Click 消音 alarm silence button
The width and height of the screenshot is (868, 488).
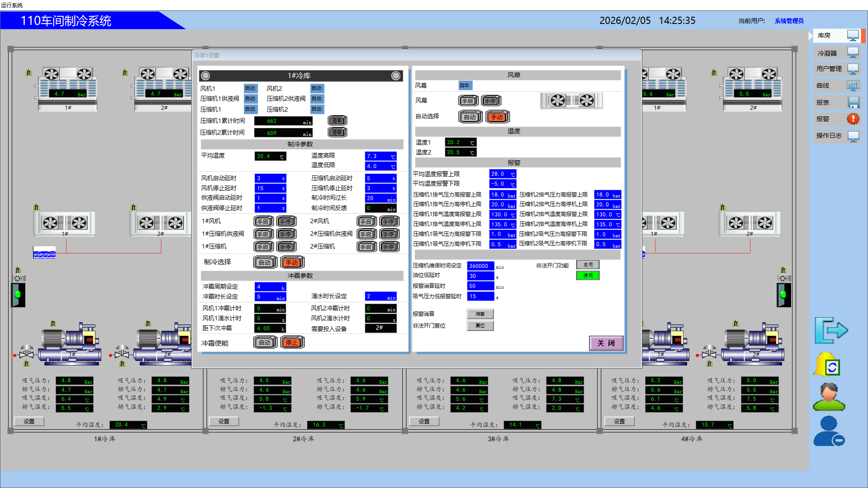pos(480,314)
